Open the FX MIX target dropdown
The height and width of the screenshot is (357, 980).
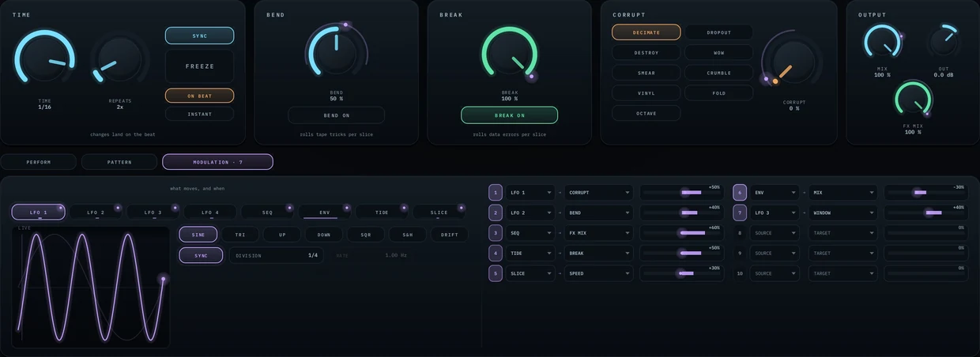[x=599, y=233]
